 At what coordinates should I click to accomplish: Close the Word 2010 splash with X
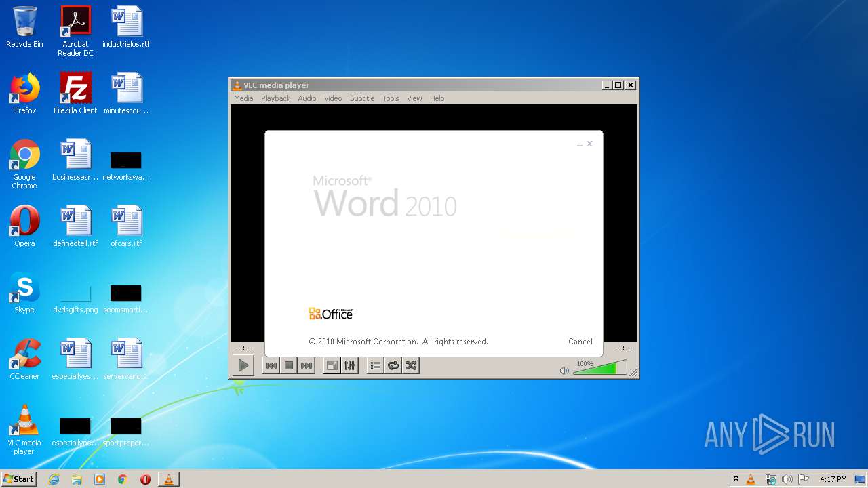pyautogui.click(x=589, y=144)
